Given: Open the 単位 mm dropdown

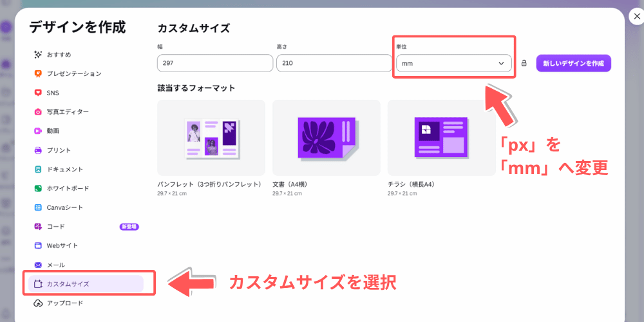Looking at the screenshot, I should click(454, 63).
